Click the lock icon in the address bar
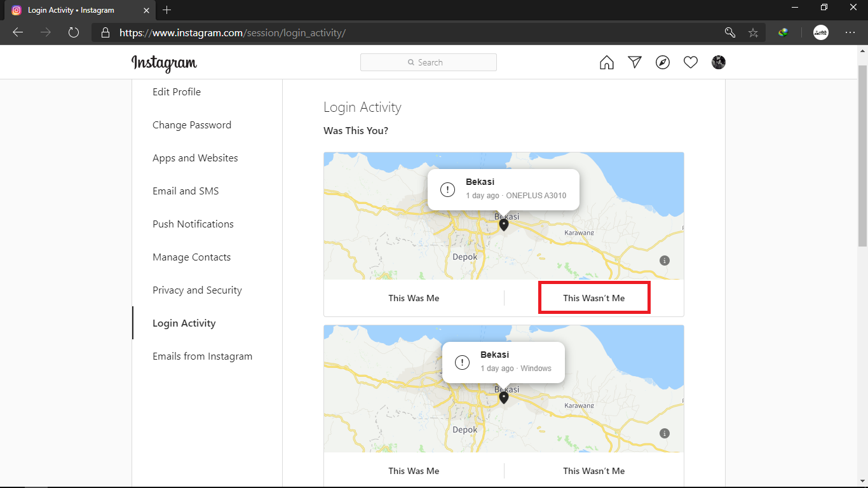The width and height of the screenshot is (868, 488). 105,32
